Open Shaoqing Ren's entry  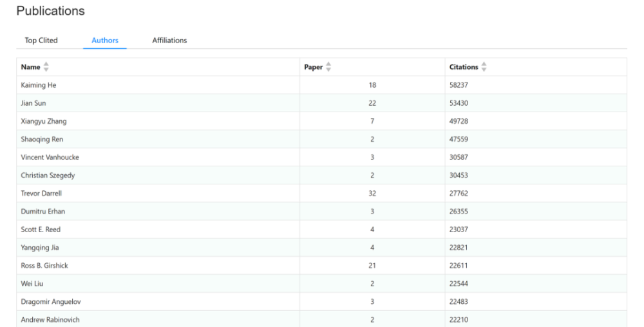(42, 139)
